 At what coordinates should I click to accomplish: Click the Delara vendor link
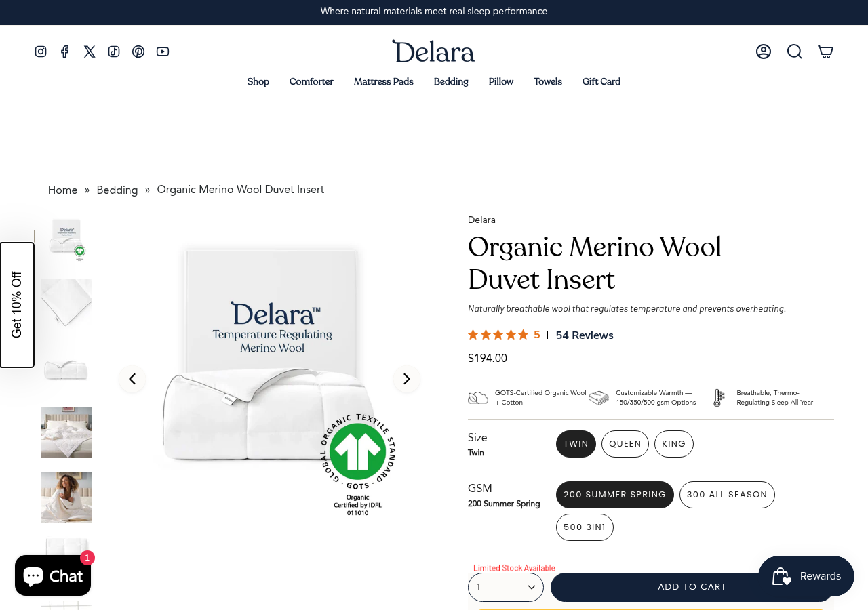click(481, 220)
